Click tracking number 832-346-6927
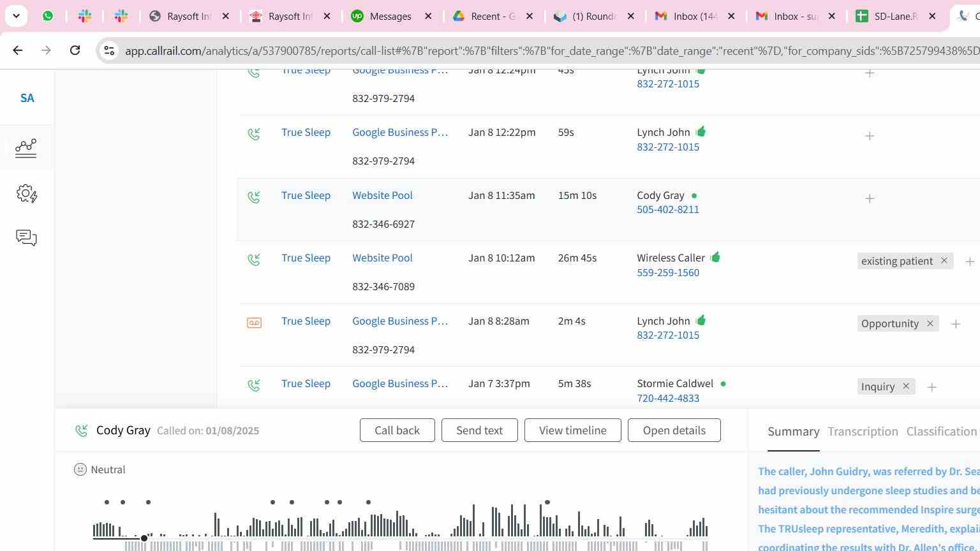This screenshot has height=551, width=980. (383, 224)
